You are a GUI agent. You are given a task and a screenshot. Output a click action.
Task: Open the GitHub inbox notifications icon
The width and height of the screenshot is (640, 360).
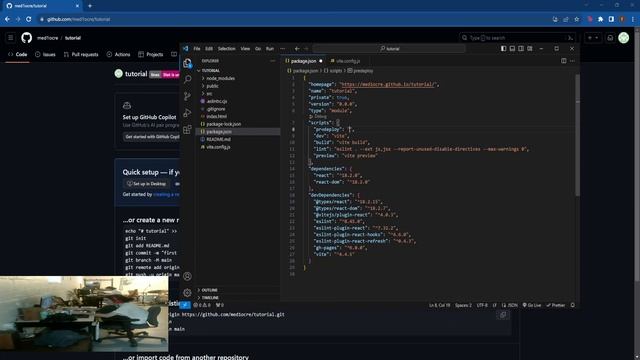[610, 38]
